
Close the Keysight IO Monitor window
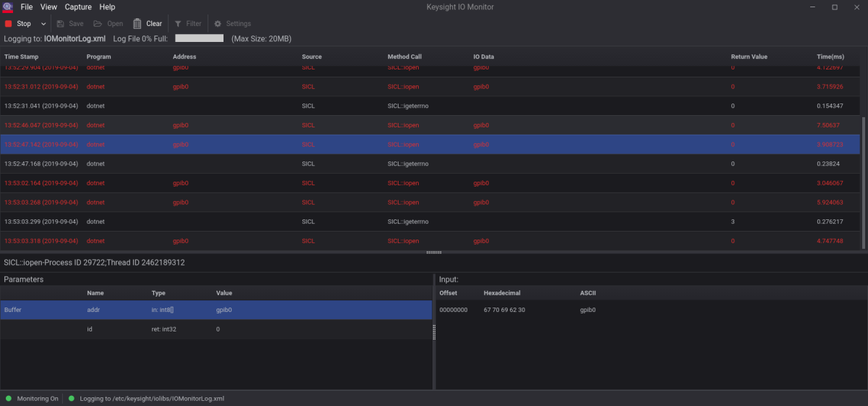pyautogui.click(x=857, y=7)
